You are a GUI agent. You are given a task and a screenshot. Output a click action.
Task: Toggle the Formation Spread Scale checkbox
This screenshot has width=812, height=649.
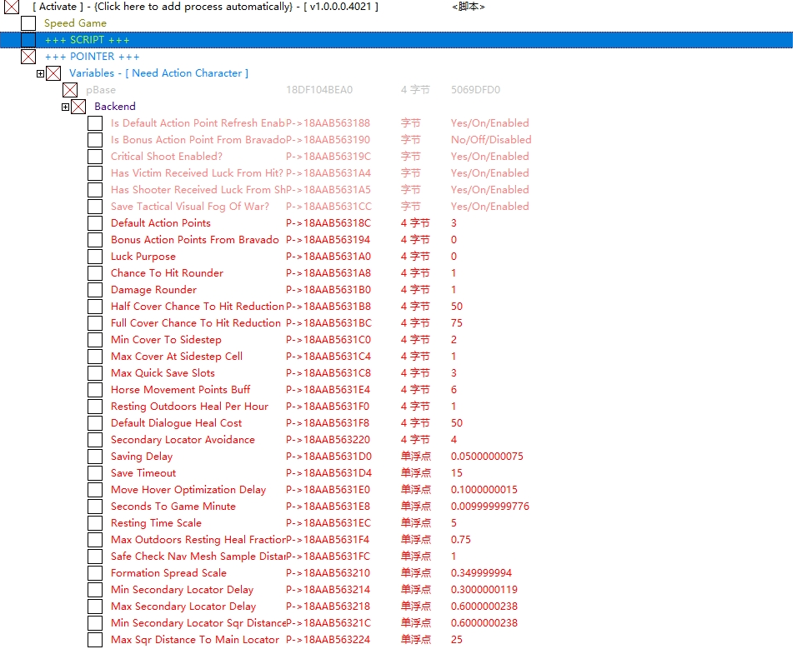pyautogui.click(x=95, y=573)
